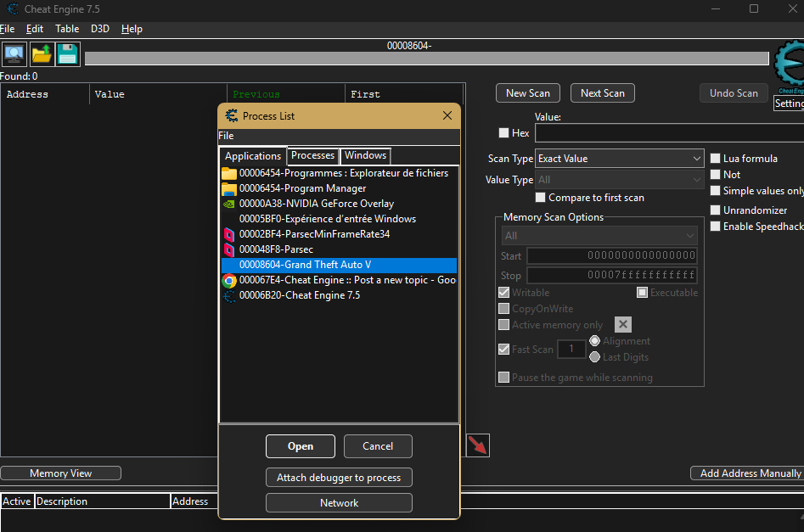804x532 pixels.
Task: Expand the Value Type dropdown
Action: 620,180
